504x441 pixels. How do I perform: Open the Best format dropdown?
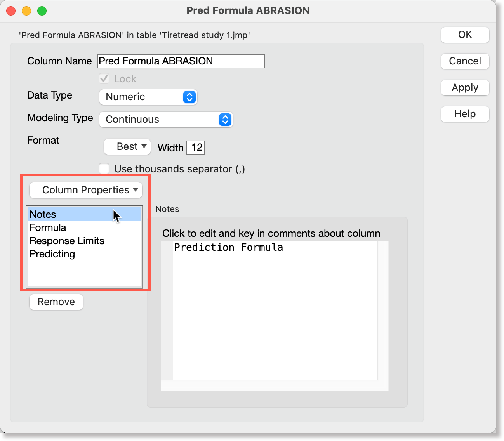pos(127,147)
